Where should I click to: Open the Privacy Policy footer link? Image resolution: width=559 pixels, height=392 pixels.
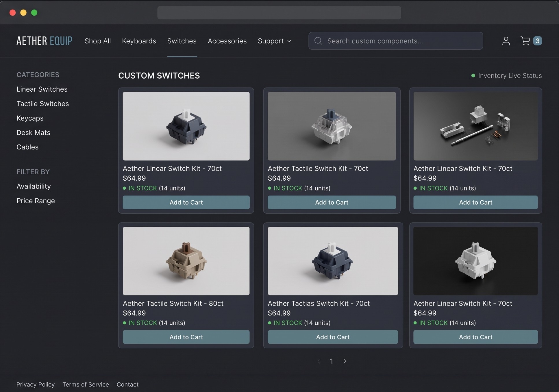(x=36, y=384)
